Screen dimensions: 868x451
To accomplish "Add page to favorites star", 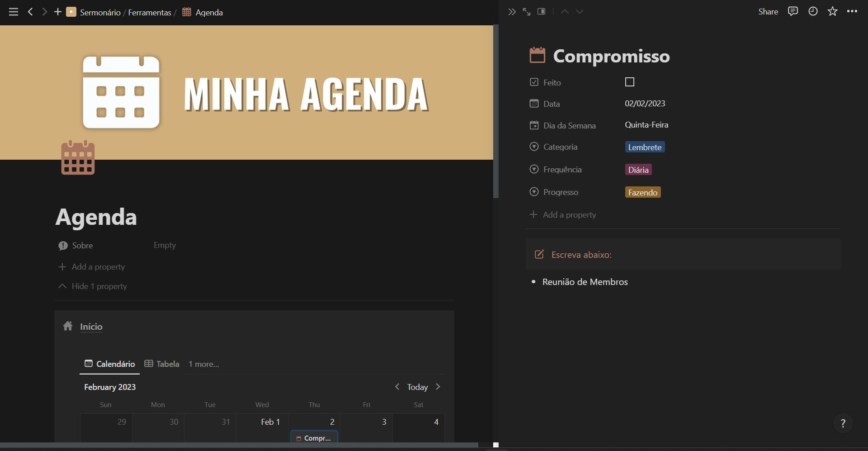I will [x=833, y=12].
